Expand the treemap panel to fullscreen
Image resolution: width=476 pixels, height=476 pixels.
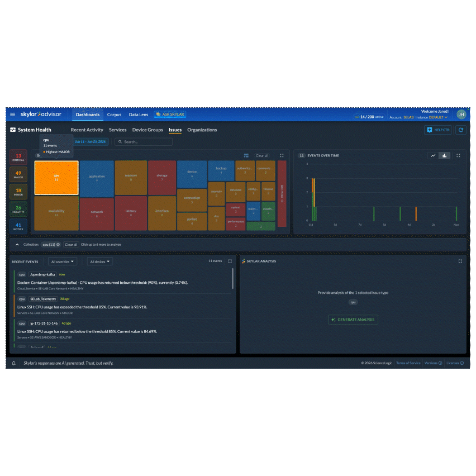coord(282,156)
